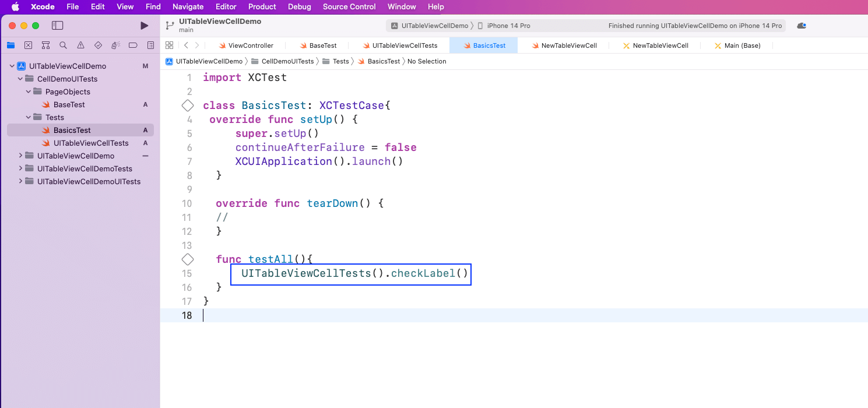This screenshot has width=868, height=408.
Task: Open the Report navigator
Action: pos(150,45)
